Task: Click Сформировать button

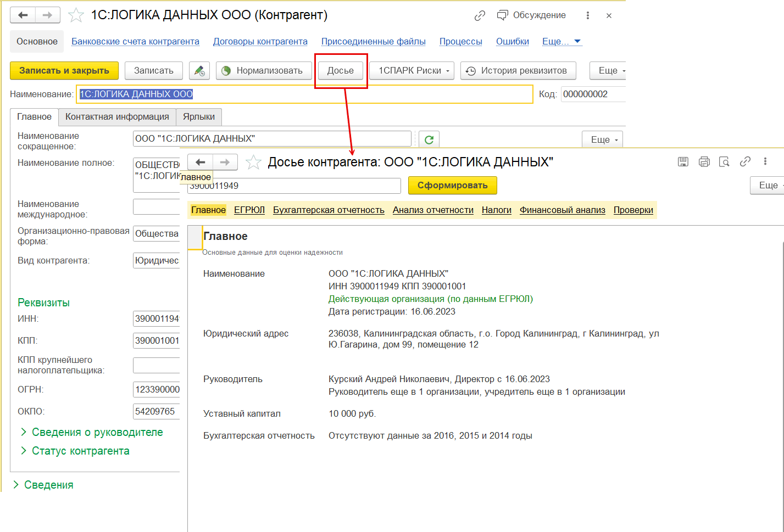Action: (x=453, y=185)
